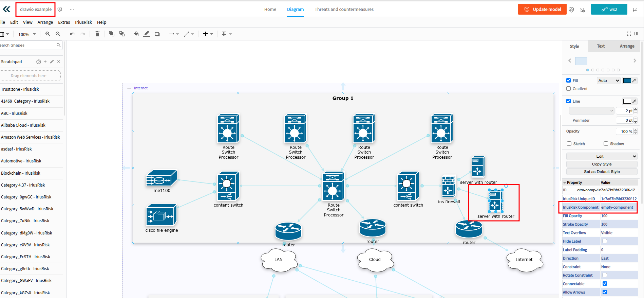Switch to the Text format tab

click(x=601, y=46)
